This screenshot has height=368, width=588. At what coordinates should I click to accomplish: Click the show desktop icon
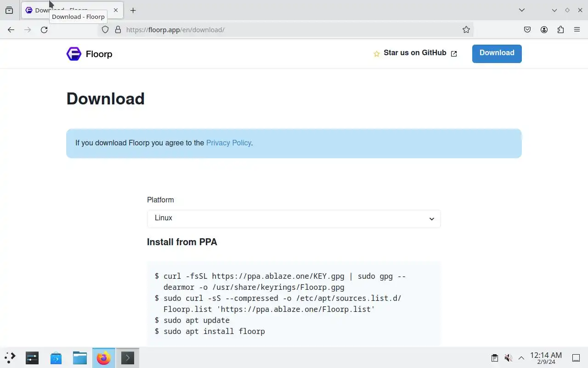coord(576,358)
